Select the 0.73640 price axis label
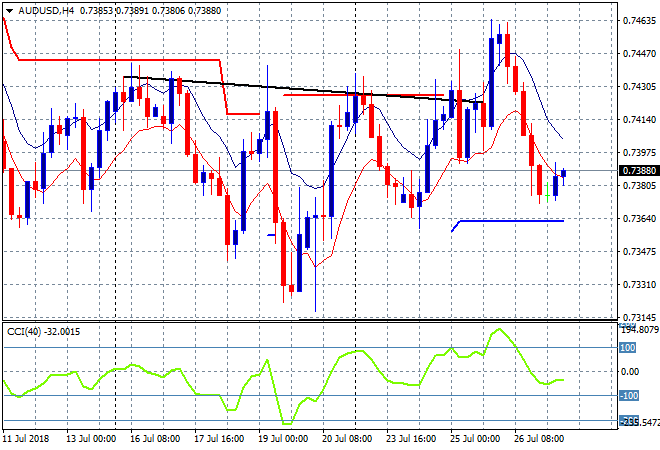Image resolution: width=660 pixels, height=450 pixels. pyautogui.click(x=639, y=218)
